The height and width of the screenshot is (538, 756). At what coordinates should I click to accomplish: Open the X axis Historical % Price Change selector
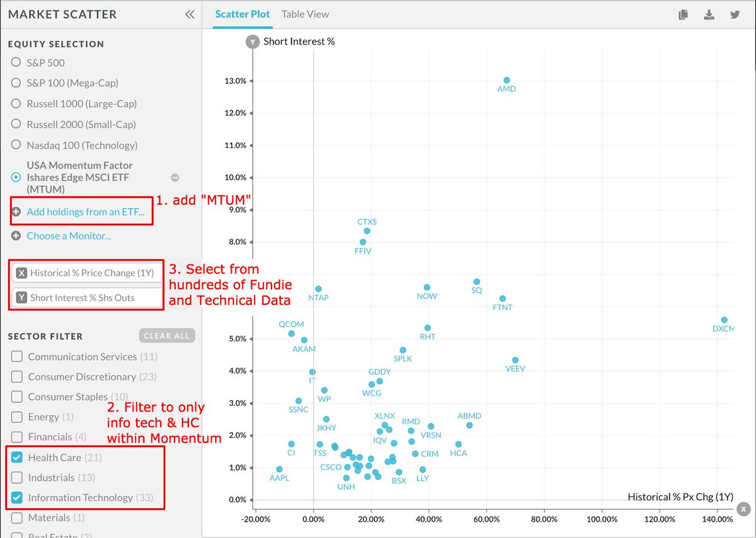point(86,273)
